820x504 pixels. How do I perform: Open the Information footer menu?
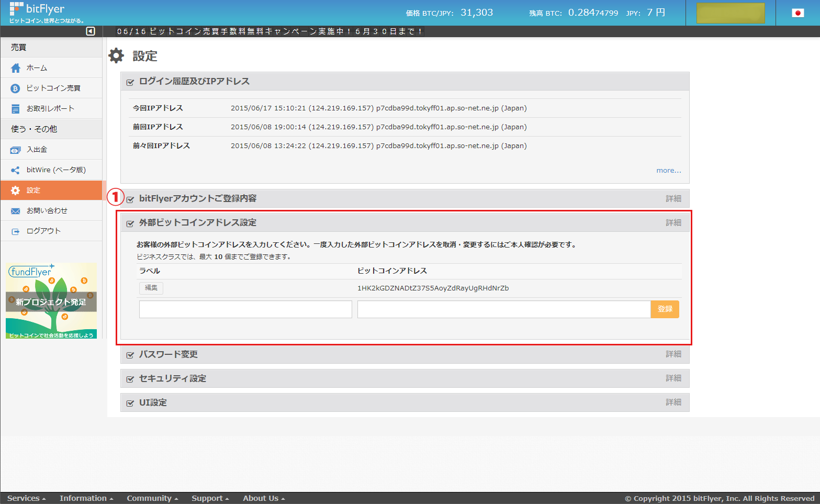86,498
